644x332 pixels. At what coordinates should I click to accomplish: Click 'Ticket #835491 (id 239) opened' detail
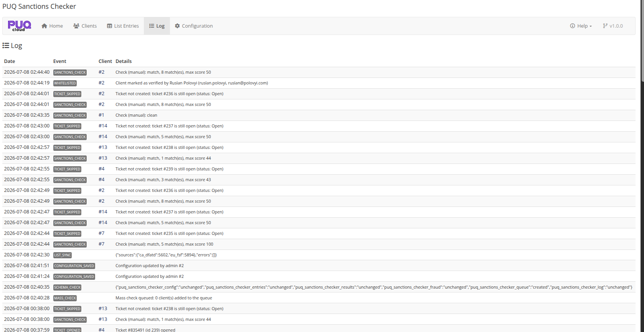tap(145, 330)
